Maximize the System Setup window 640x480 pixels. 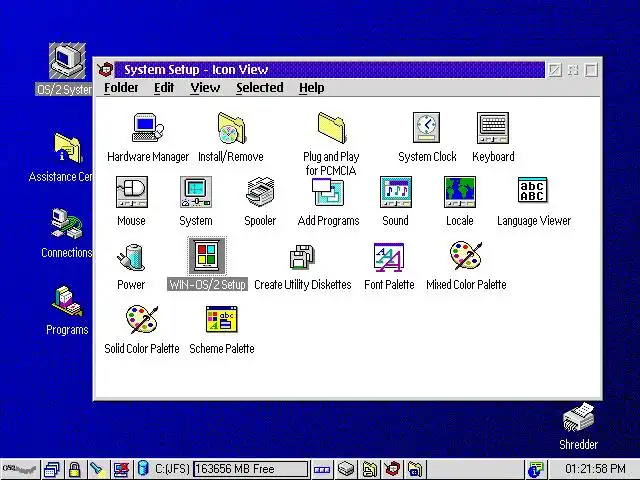point(591,70)
